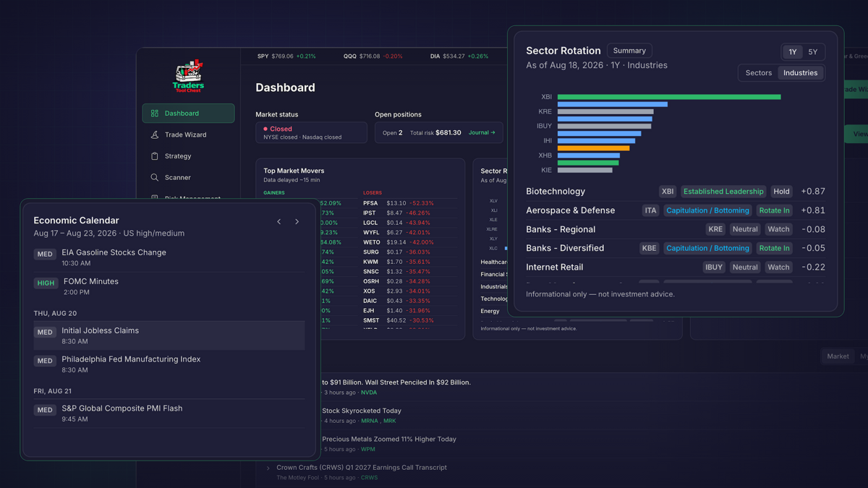The image size is (868, 488).
Task: Open the Strategy menu item
Action: click(188, 156)
